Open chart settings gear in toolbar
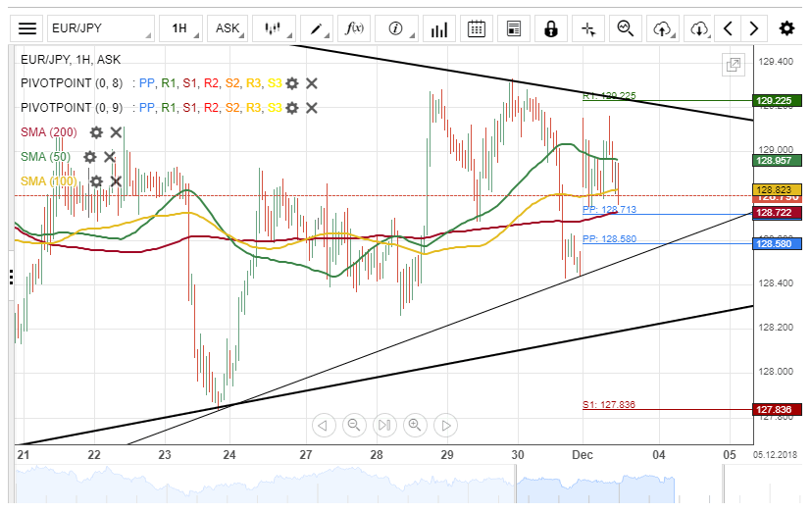812x512 pixels. (x=787, y=28)
